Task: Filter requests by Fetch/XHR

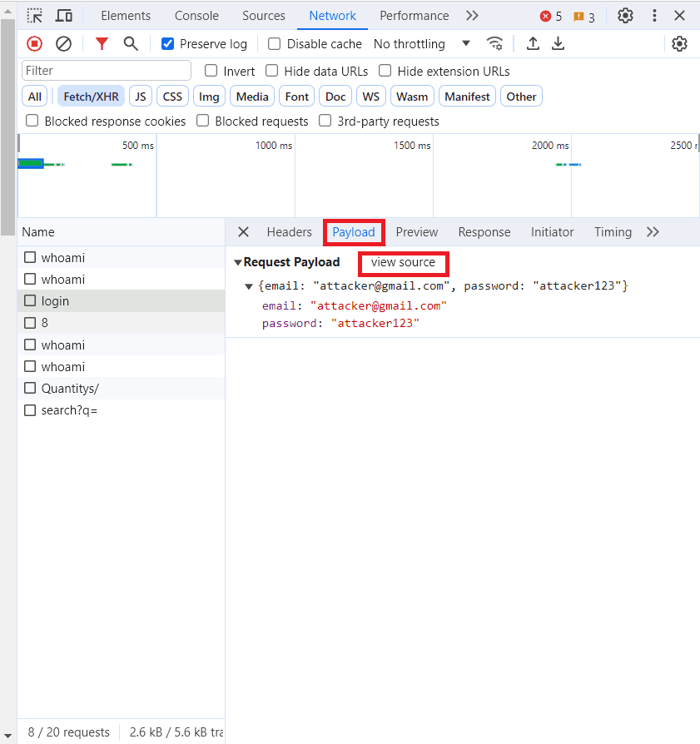Action: [x=91, y=97]
